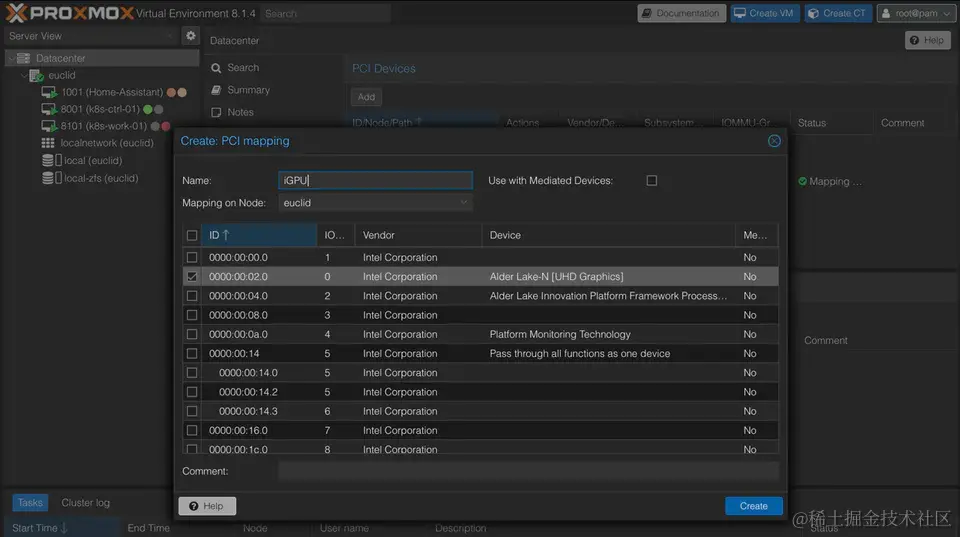
Task: Click the Create VM monitor icon
Action: click(x=740, y=13)
